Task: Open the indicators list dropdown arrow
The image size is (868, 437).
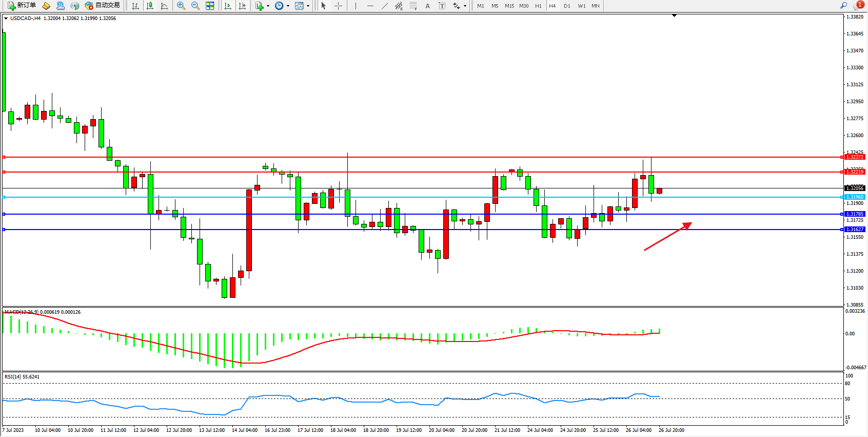Action: coord(268,6)
